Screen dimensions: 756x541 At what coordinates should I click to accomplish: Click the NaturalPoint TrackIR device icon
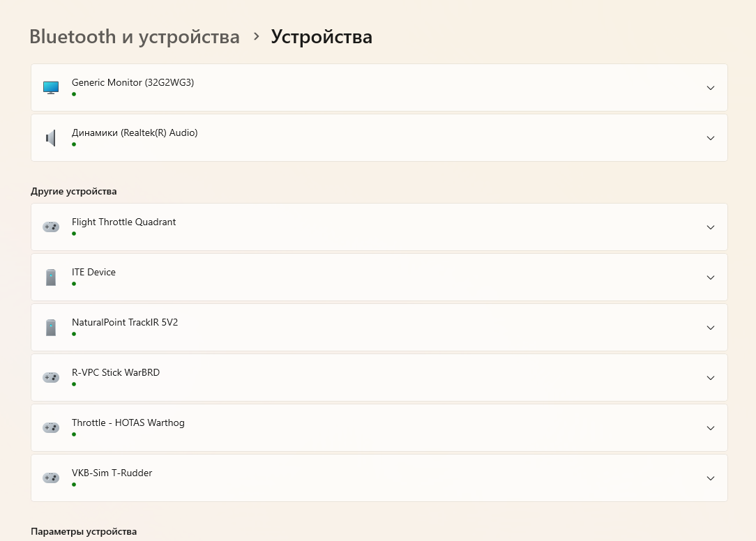(x=50, y=328)
